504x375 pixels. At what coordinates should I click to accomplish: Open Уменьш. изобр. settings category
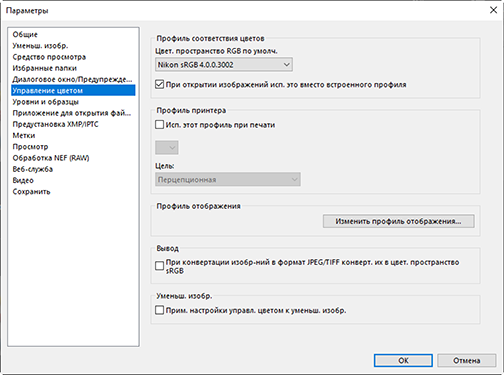pos(73,46)
